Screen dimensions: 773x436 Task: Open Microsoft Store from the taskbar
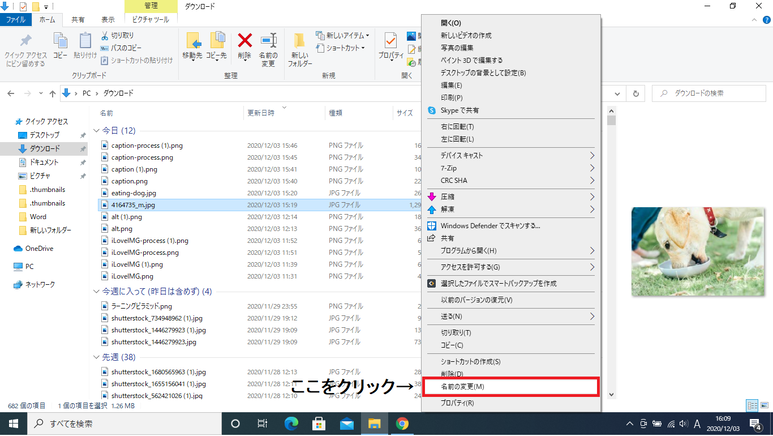(319, 424)
